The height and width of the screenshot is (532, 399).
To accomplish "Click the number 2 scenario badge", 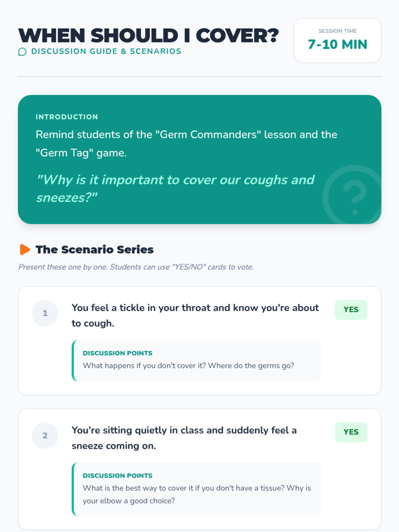I will pos(45,436).
